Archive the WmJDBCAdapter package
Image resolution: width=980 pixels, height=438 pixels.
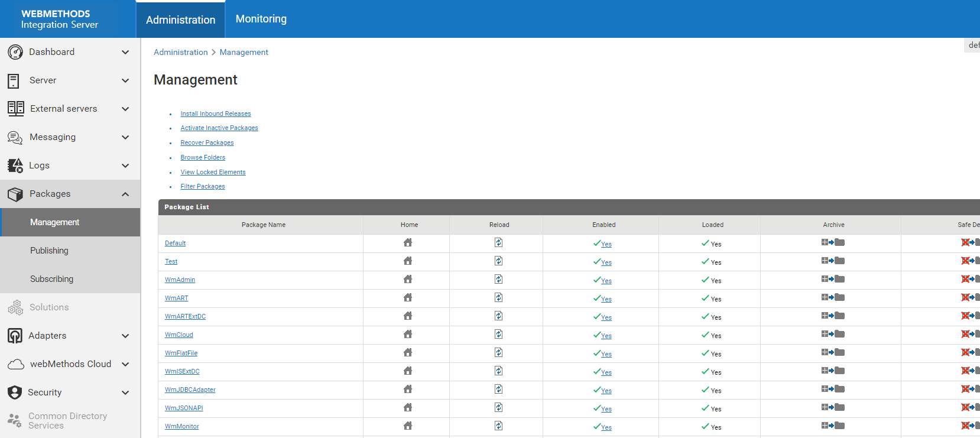coord(833,389)
